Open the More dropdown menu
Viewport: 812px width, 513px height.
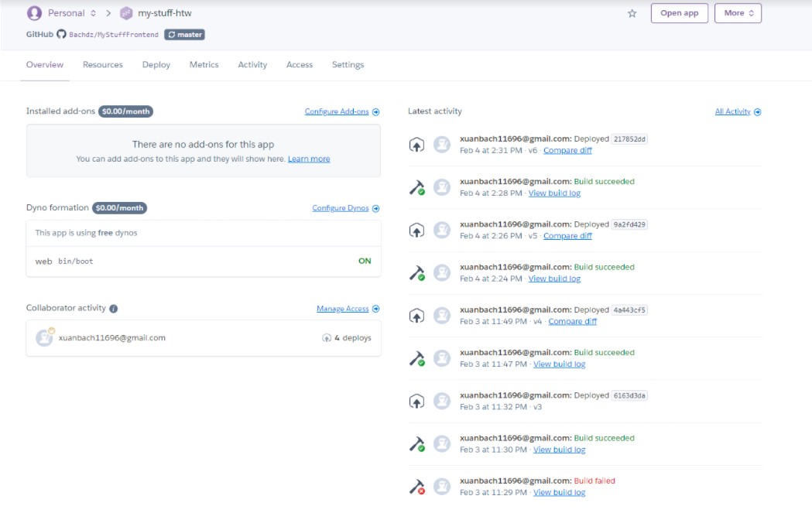point(738,13)
